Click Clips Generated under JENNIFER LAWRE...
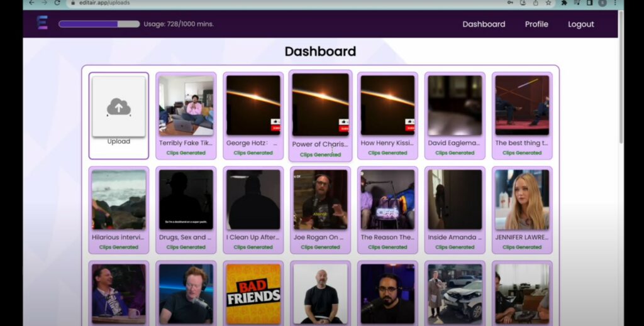The width and height of the screenshot is (644, 326). tap(522, 247)
